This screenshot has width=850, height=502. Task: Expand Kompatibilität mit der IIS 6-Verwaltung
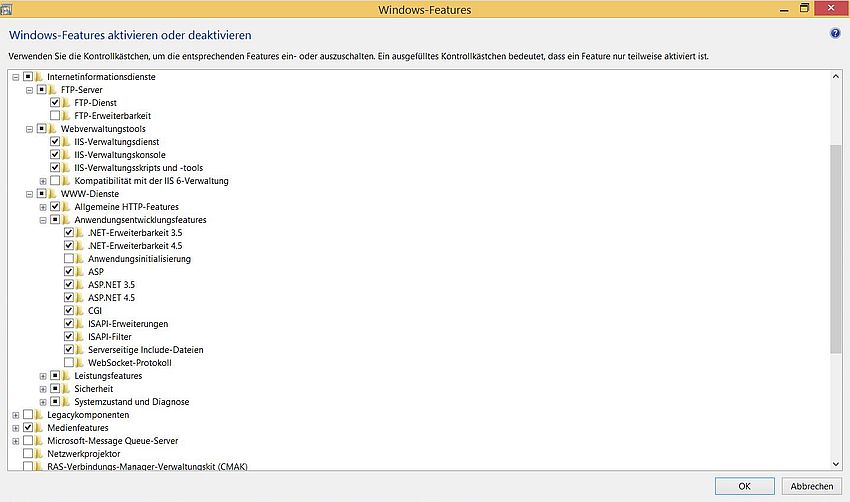click(x=43, y=181)
